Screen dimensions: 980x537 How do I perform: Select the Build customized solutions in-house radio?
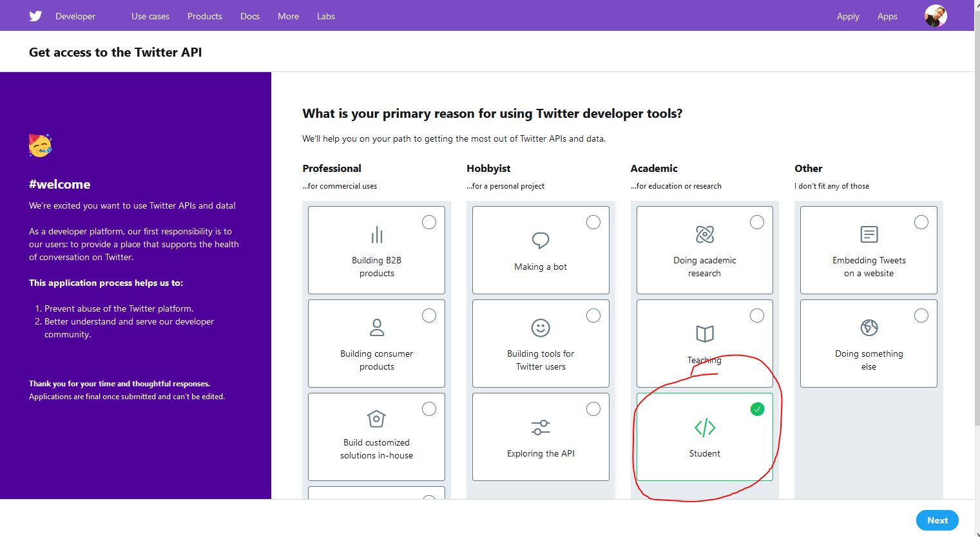[x=429, y=409]
